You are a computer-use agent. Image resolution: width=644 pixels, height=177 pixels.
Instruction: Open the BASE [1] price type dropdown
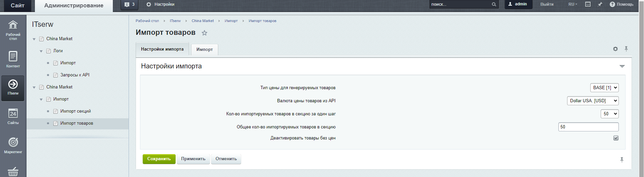tap(604, 87)
